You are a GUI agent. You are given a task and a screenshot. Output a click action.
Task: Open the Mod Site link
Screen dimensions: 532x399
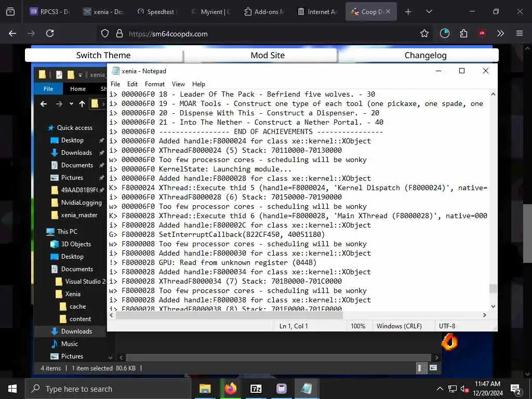[x=268, y=55]
